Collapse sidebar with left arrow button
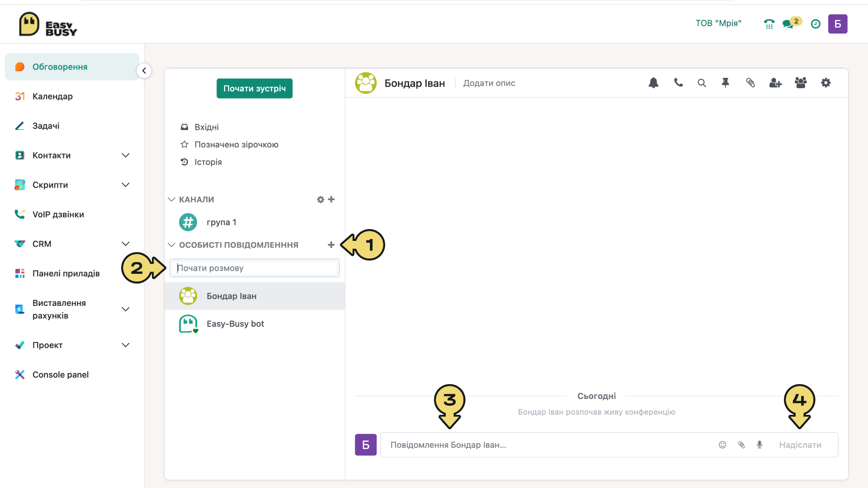This screenshot has width=868, height=488. pyautogui.click(x=144, y=70)
